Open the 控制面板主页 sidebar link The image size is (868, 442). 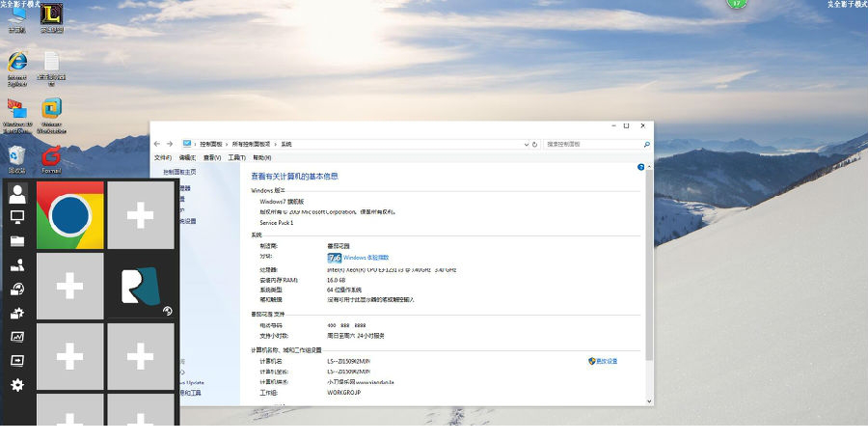coord(179,172)
